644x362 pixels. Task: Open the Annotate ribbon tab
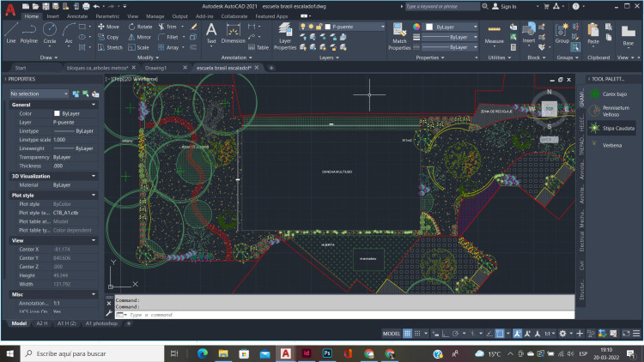pos(77,16)
